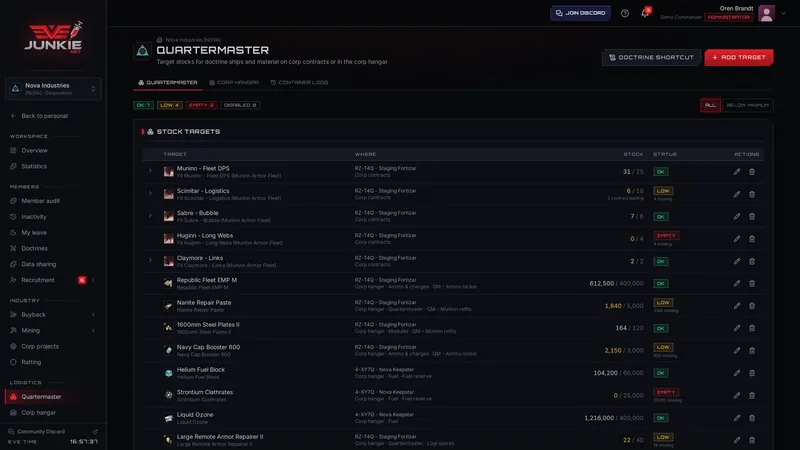Open Overview in the sidebar
This screenshot has height=450, width=800.
[34, 151]
